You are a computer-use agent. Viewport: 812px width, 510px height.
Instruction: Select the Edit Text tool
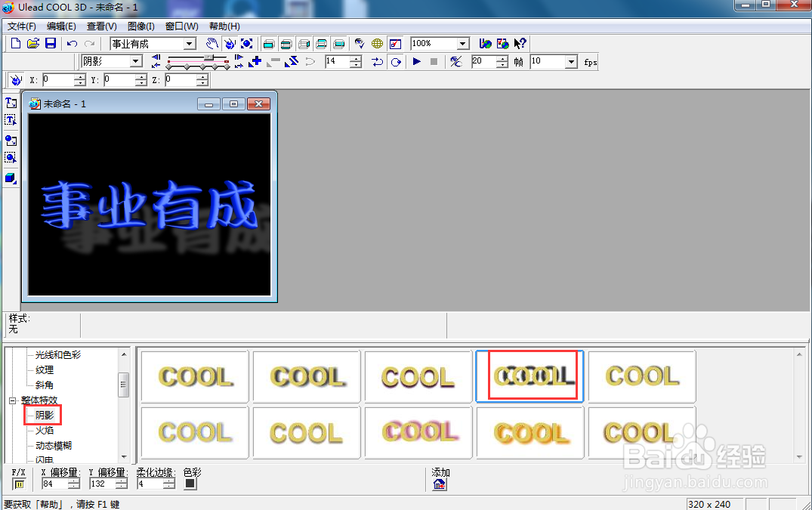click(11, 120)
